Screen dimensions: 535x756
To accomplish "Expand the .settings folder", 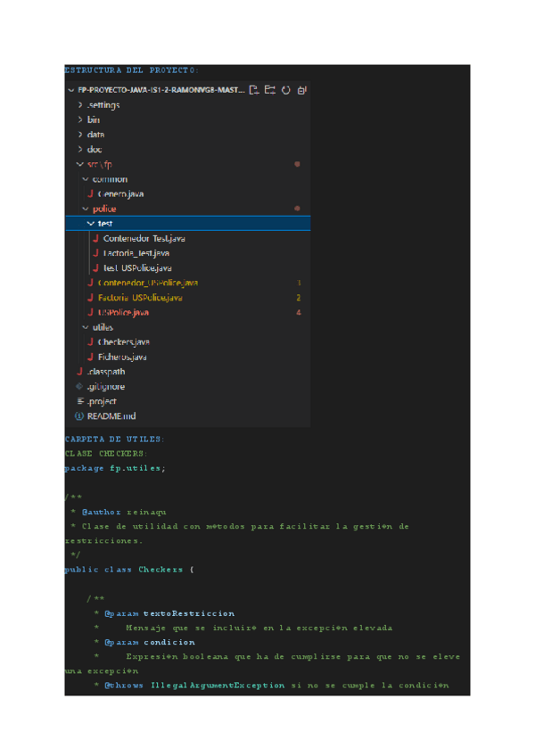I will tap(81, 105).
